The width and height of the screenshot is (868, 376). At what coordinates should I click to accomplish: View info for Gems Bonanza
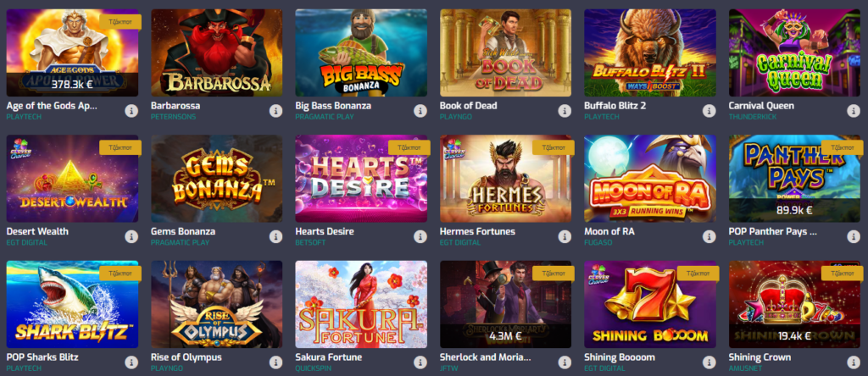click(275, 236)
